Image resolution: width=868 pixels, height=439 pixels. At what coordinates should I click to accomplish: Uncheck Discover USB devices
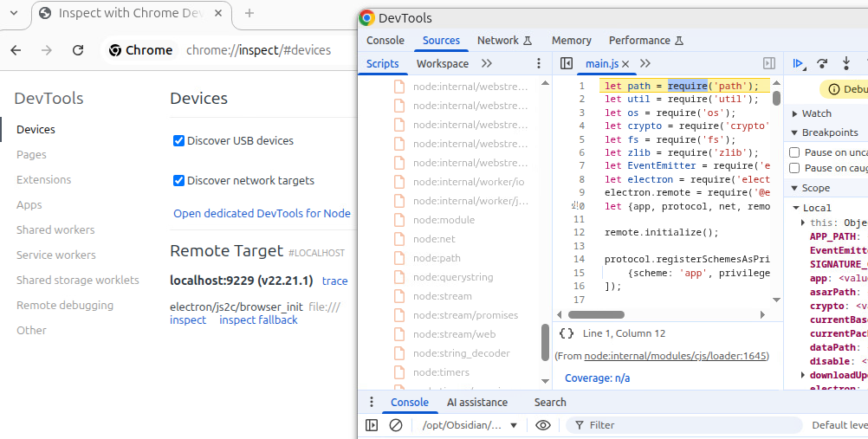179,140
